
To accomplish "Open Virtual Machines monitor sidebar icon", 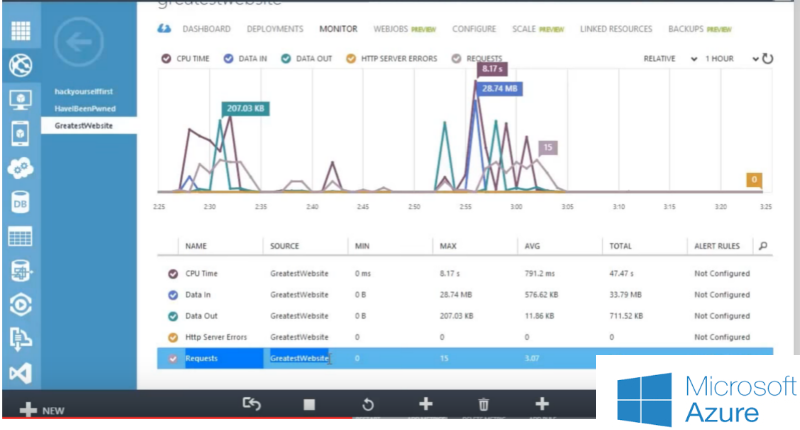I will 20,99.
